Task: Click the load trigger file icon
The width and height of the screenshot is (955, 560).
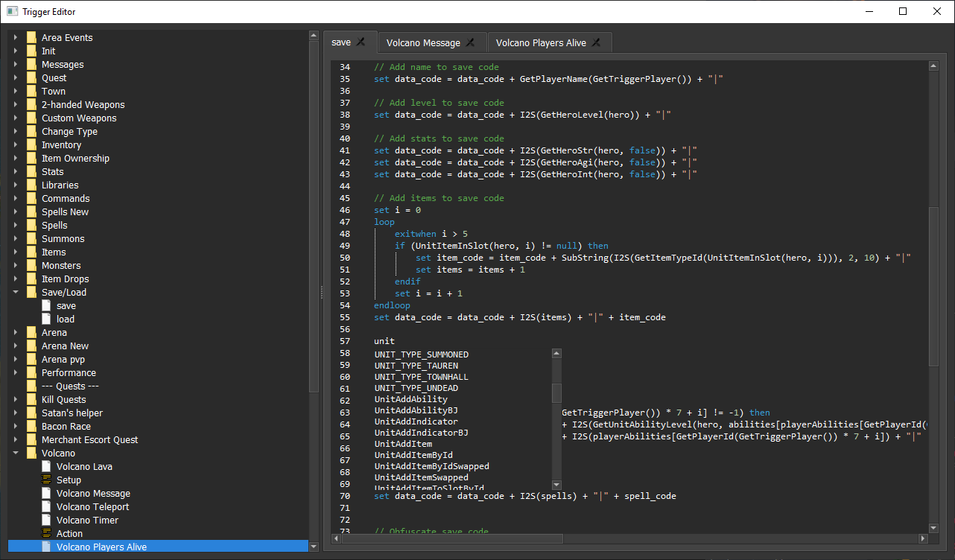Action: point(46,319)
